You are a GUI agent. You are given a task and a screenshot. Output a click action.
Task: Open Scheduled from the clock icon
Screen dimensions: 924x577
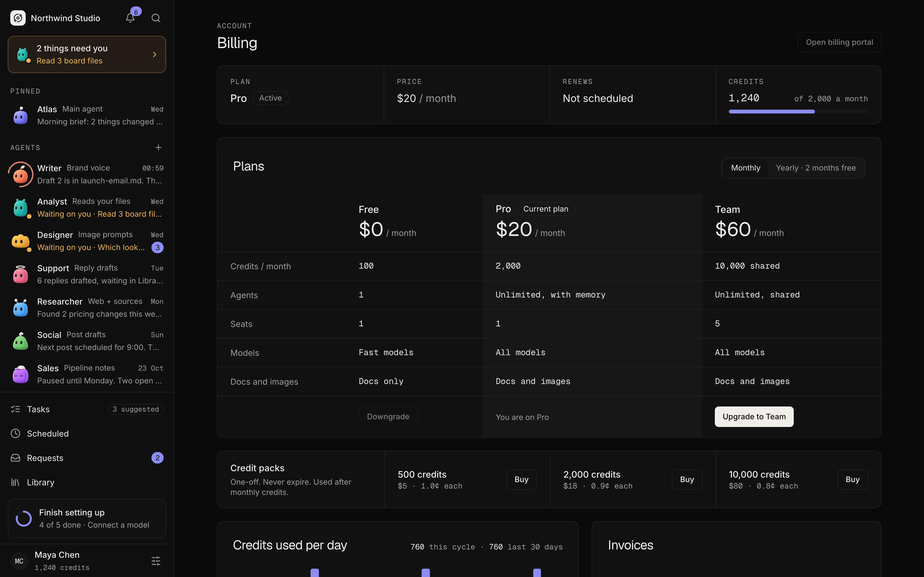(x=15, y=434)
